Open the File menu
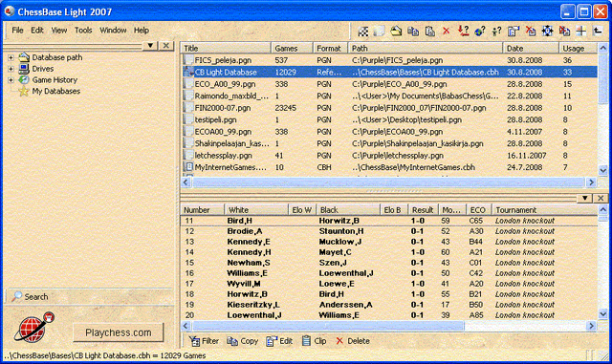Viewport: 612px width, 364px height. 17,31
